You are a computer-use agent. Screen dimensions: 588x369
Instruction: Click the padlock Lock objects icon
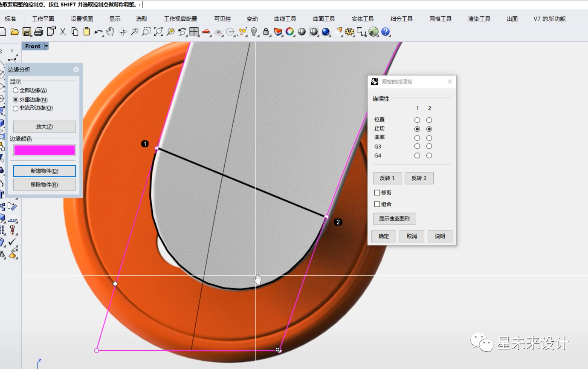coord(266,32)
